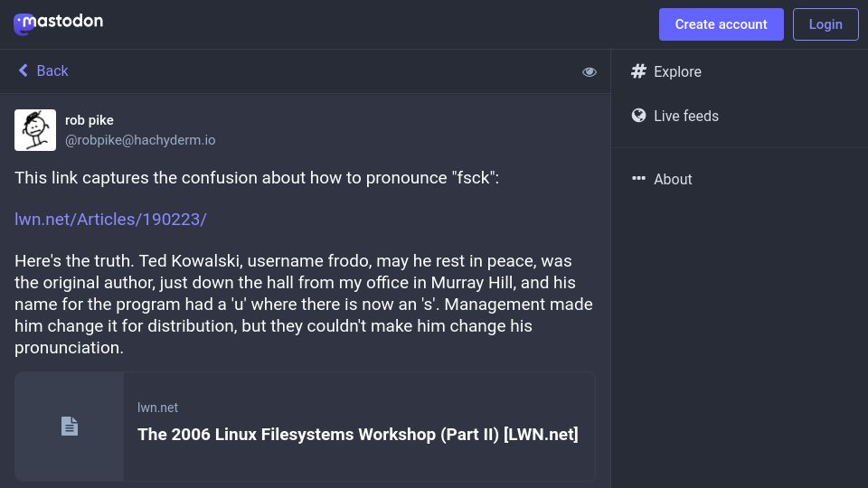Screen dimensions: 868x488
Task: Open the lwn.net/Articles/190223/ link
Action: click(110, 219)
